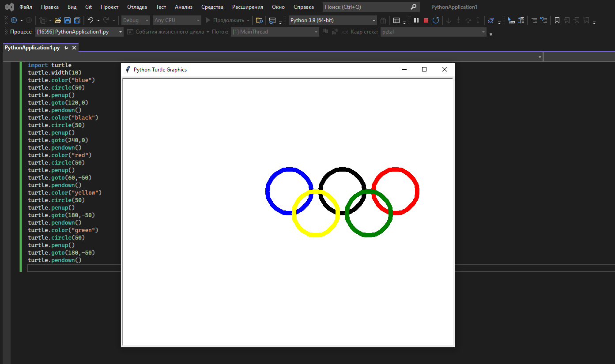Click the Save file icon

coord(68,20)
